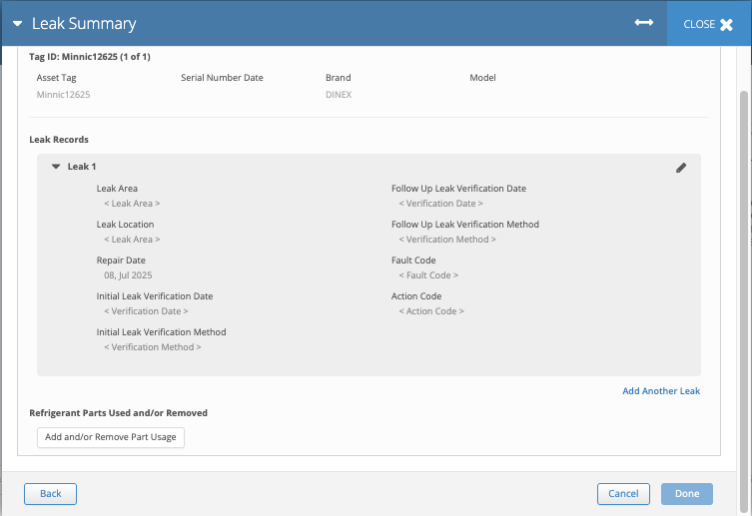
Task: Click the horizontal resize arrows icon in header
Action: [x=644, y=23]
